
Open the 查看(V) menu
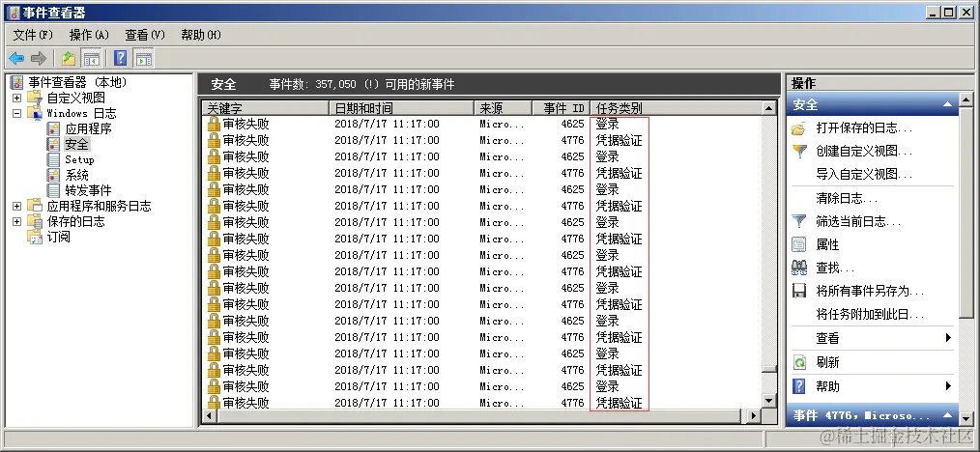click(x=144, y=35)
